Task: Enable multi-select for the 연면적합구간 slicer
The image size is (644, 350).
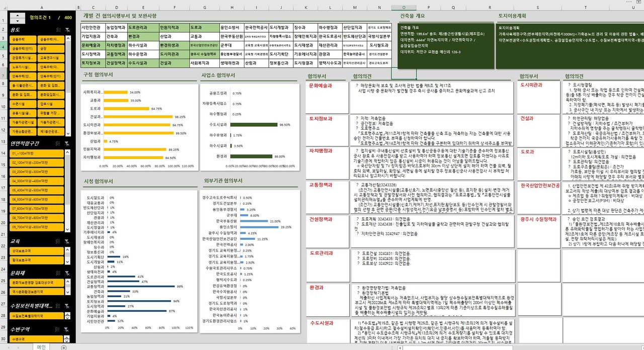Action: click(x=58, y=143)
